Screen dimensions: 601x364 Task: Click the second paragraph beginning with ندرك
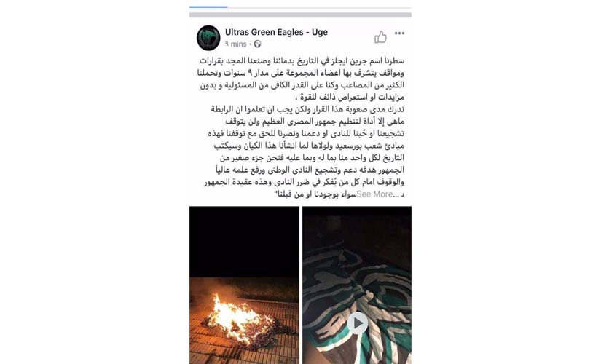pyautogui.click(x=305, y=151)
